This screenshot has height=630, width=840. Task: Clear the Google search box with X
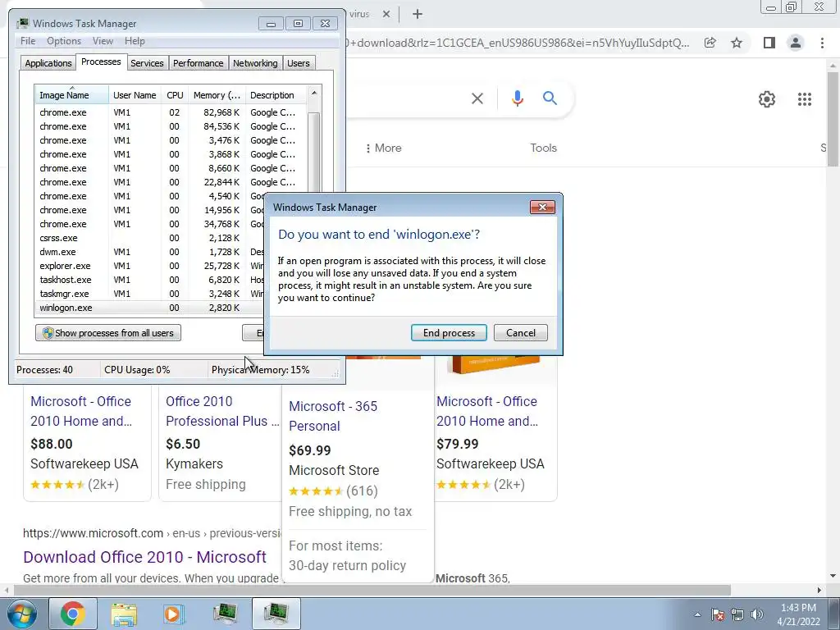[x=477, y=98]
